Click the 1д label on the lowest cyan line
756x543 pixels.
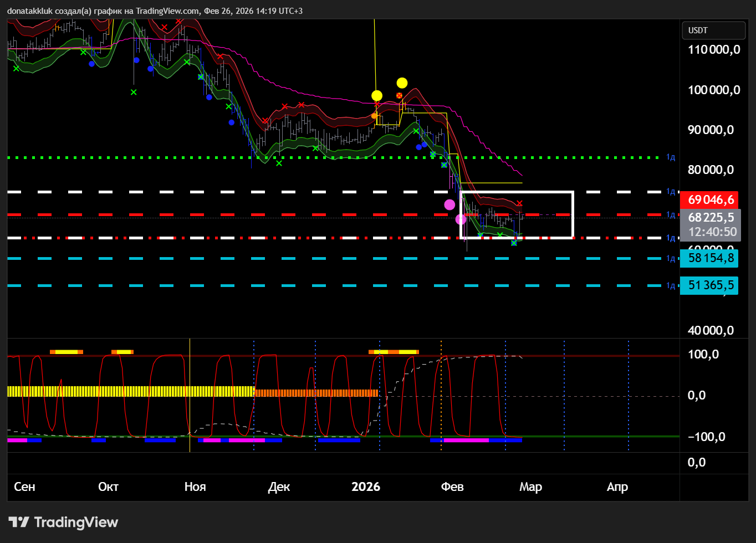[x=671, y=286]
